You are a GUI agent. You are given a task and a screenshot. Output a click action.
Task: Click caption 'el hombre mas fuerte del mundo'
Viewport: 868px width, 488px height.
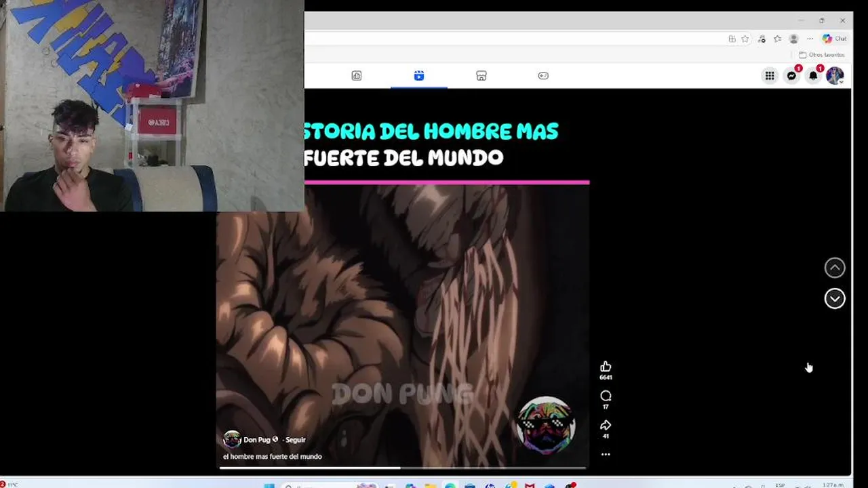pyautogui.click(x=273, y=456)
